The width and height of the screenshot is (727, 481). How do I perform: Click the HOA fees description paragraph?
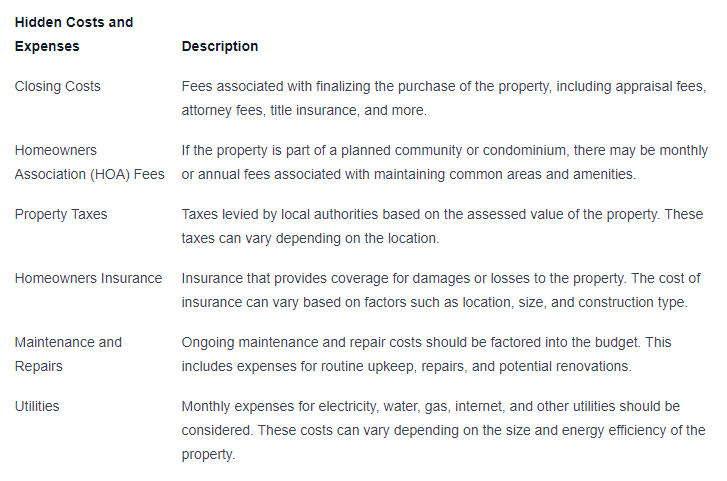click(x=445, y=162)
